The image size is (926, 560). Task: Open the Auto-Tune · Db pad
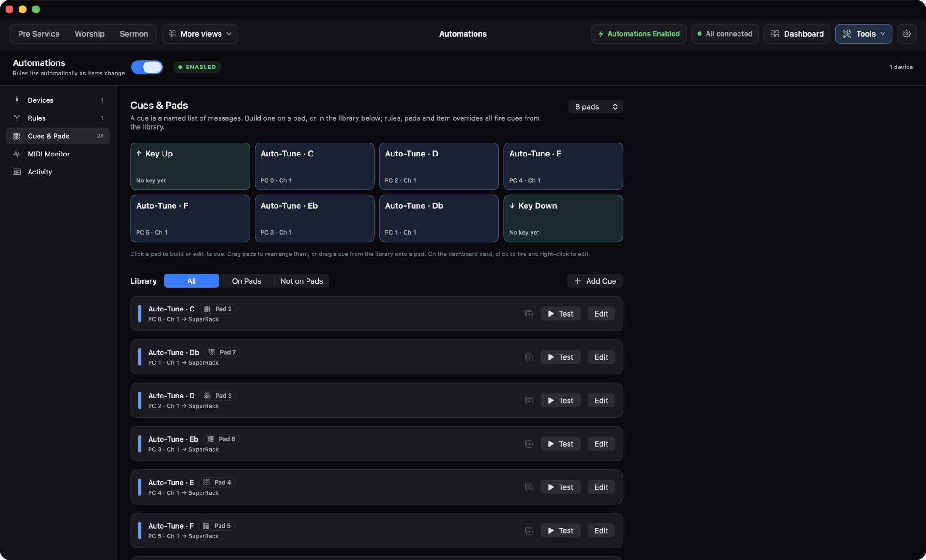tap(438, 218)
